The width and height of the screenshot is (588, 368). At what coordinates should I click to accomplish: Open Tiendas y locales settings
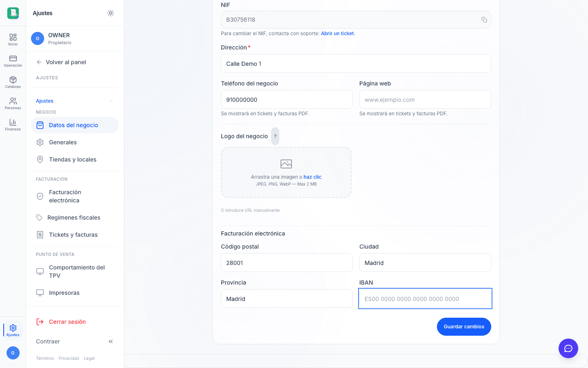75,159
